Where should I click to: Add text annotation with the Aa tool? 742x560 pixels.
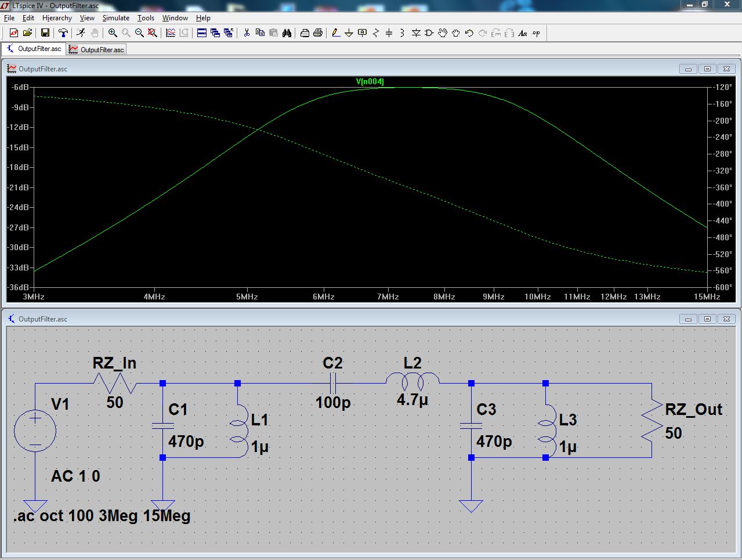[523, 33]
